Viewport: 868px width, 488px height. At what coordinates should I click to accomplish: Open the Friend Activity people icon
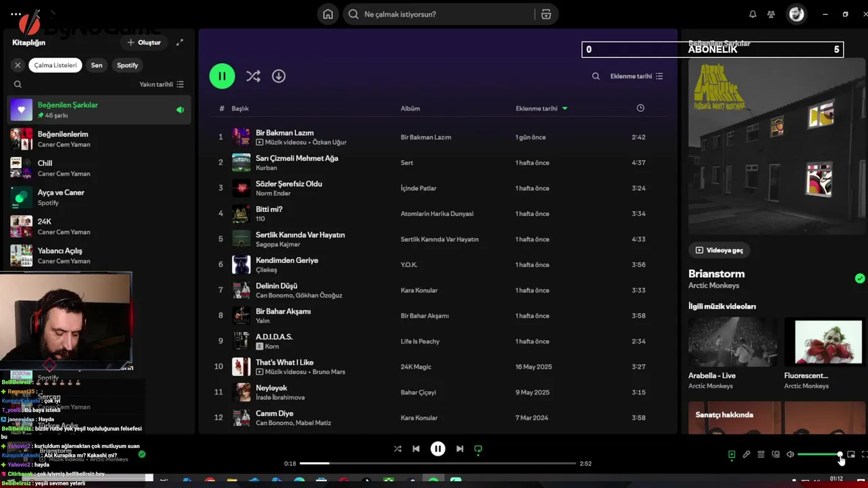coord(771,14)
